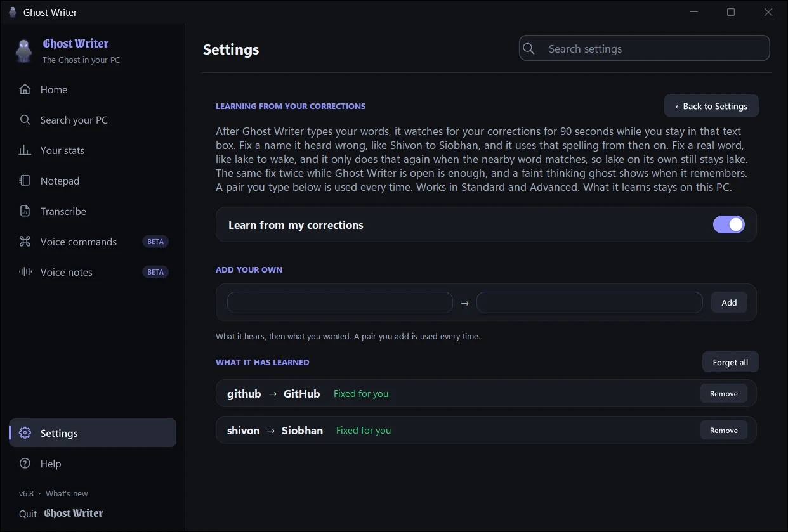Click the word Siobhan in learned list
The width and height of the screenshot is (788, 532).
coord(302,430)
